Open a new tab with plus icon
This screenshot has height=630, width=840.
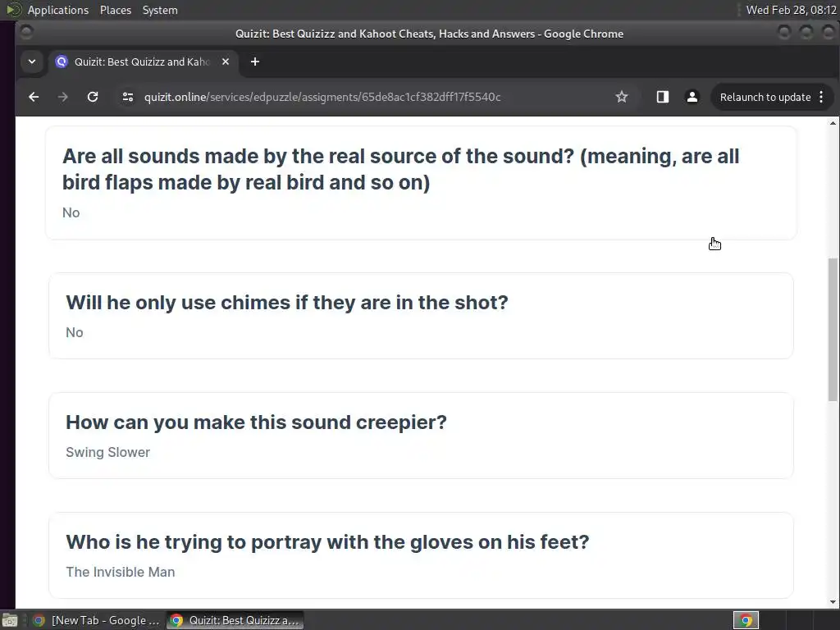point(255,62)
